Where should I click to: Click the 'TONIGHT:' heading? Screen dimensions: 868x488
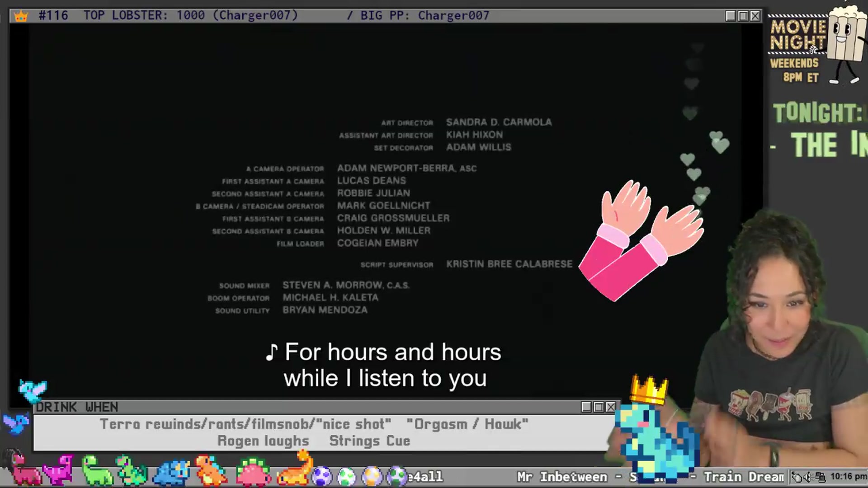click(x=817, y=113)
